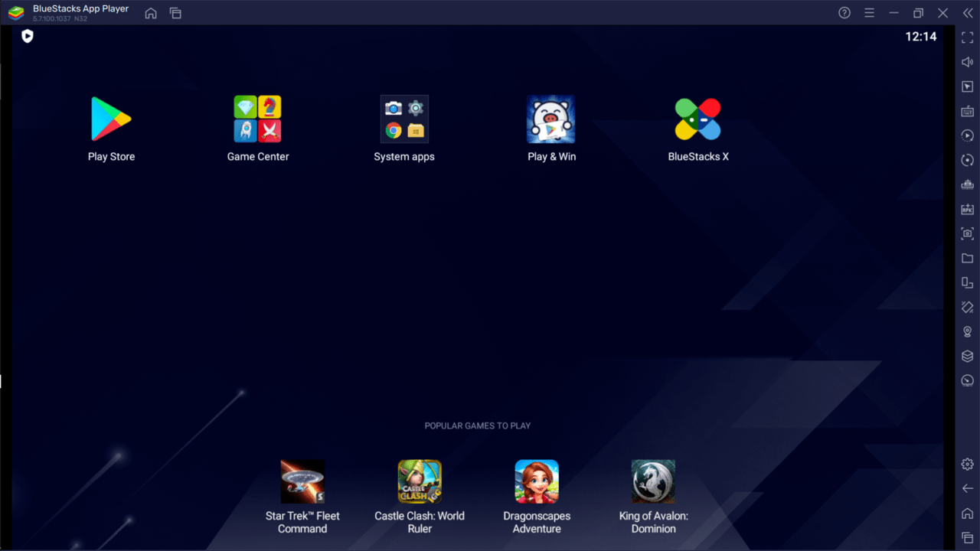The height and width of the screenshot is (551, 980).
Task: Open the System apps folder
Action: pos(404,119)
